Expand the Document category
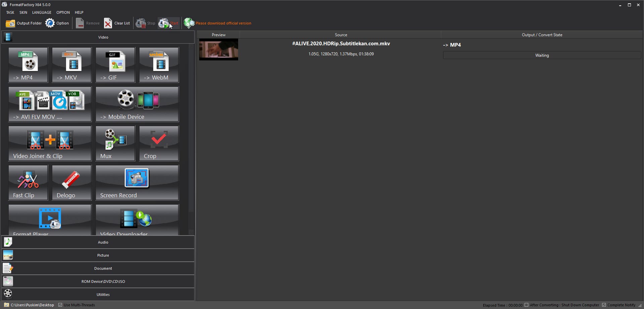Image resolution: width=644 pixels, height=309 pixels. [98, 268]
